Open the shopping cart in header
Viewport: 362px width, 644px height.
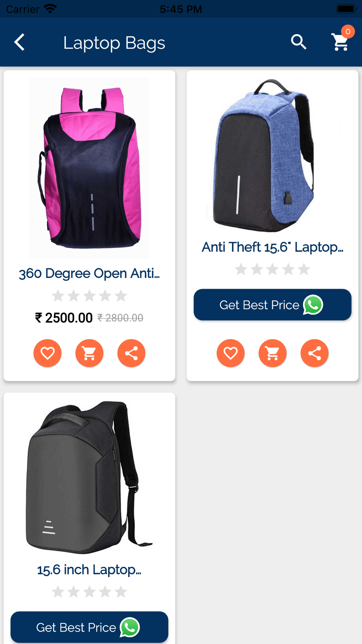340,42
